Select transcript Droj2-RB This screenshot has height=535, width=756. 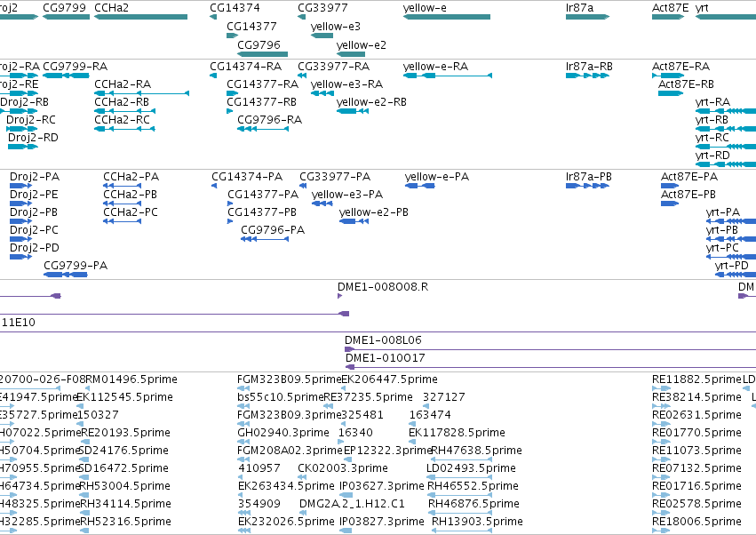click(x=24, y=102)
